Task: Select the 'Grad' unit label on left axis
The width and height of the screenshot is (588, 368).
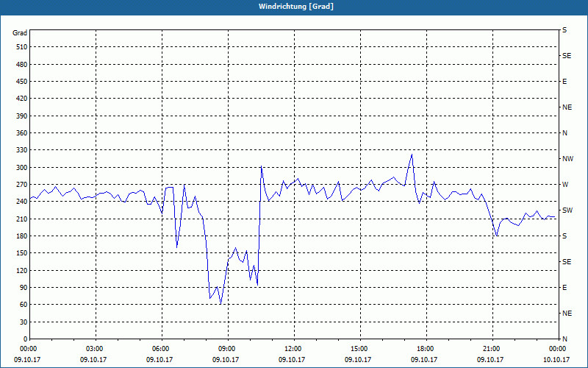Action: coord(20,33)
